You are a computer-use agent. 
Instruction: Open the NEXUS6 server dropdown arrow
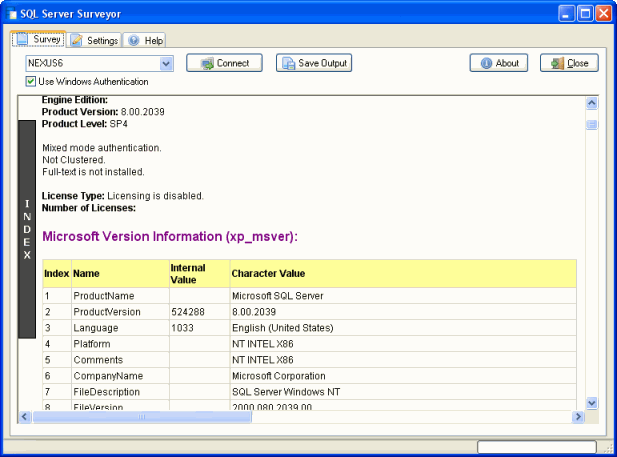click(x=166, y=63)
